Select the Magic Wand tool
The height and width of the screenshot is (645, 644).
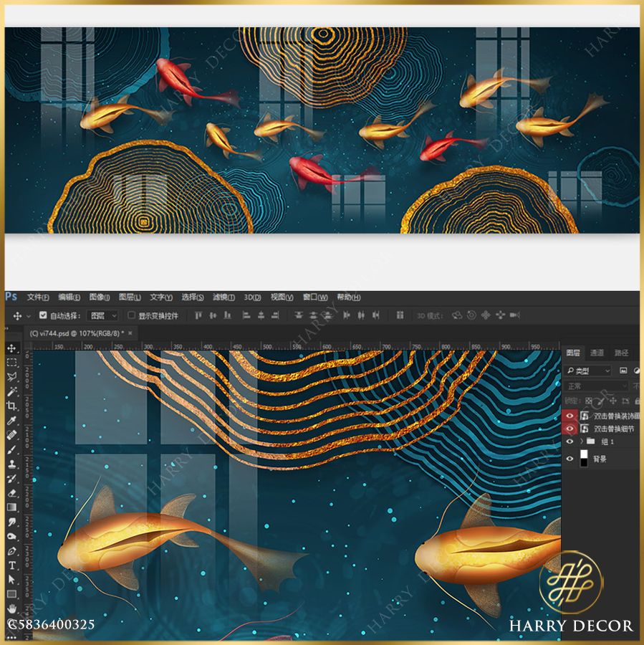[x=12, y=391]
